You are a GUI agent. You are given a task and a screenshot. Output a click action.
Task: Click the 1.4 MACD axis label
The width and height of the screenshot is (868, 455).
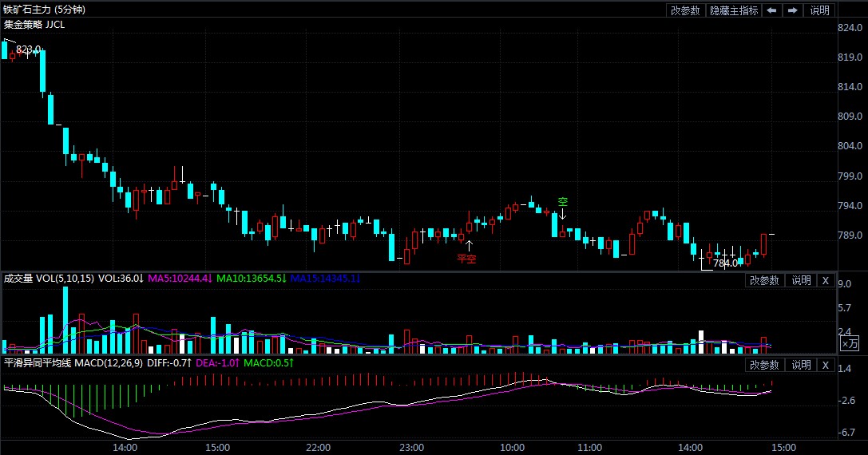(x=845, y=369)
